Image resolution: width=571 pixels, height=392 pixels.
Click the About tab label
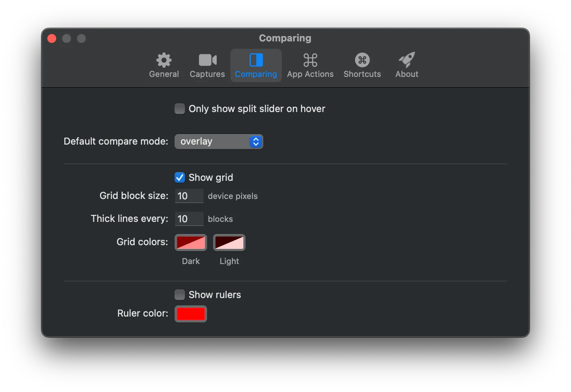coord(406,74)
